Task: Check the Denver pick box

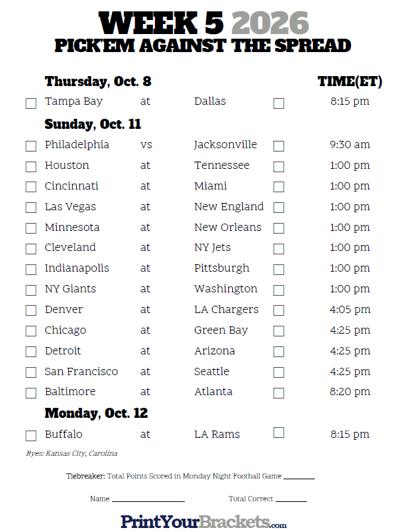Action: 31,310
